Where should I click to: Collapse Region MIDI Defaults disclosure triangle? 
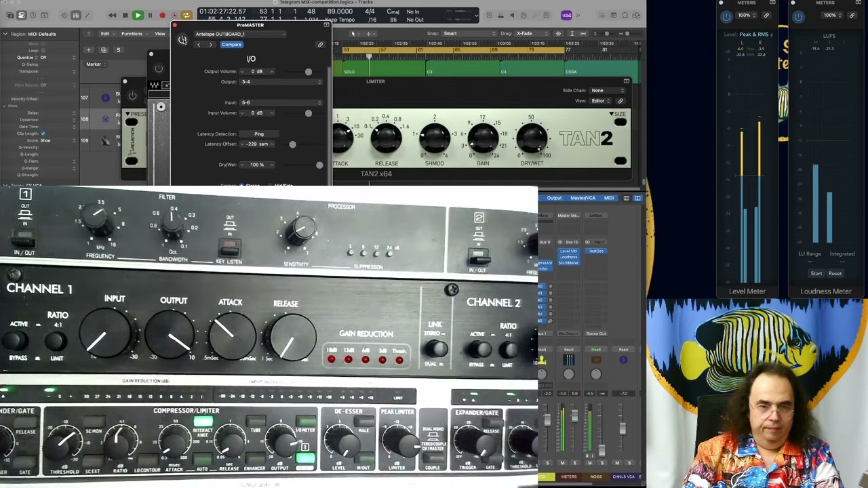(x=5, y=34)
